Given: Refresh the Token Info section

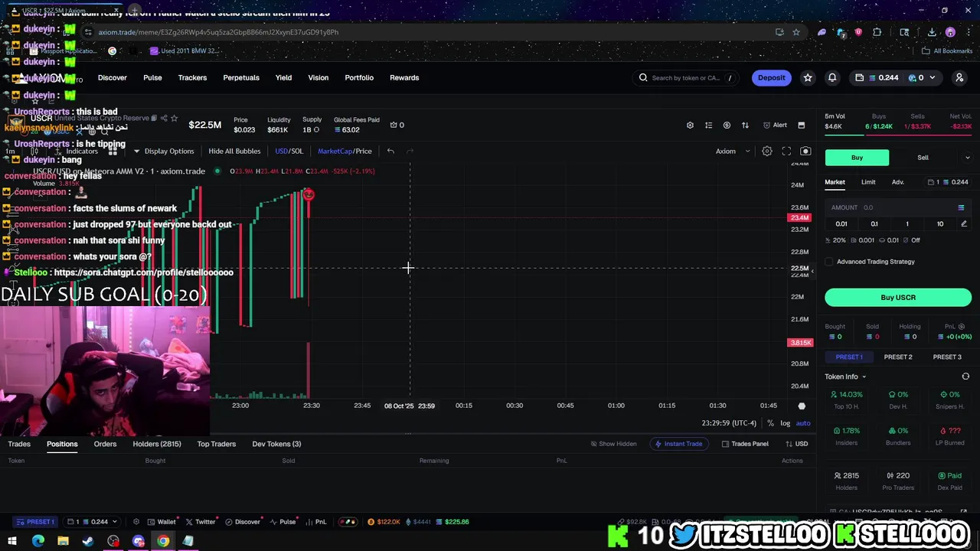Looking at the screenshot, I should tap(965, 377).
